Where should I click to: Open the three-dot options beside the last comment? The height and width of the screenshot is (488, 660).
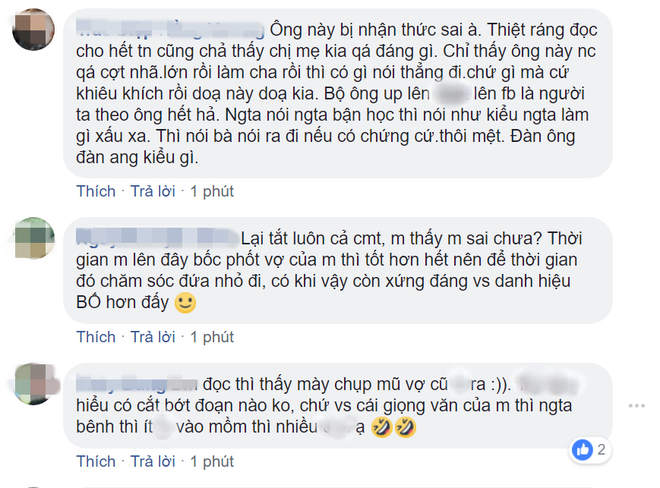click(x=636, y=406)
